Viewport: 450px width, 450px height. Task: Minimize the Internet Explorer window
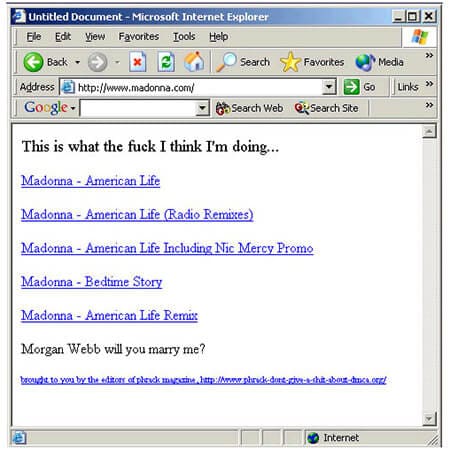[398, 16]
